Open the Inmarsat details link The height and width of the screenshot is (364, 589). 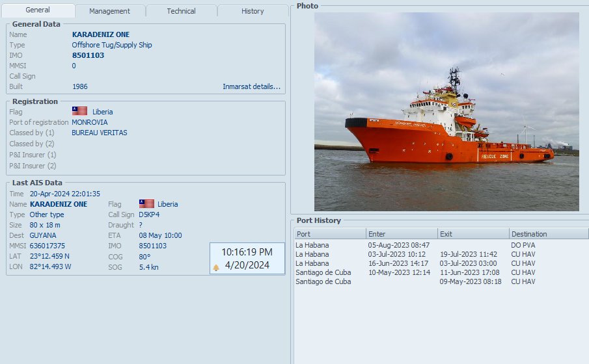[251, 86]
